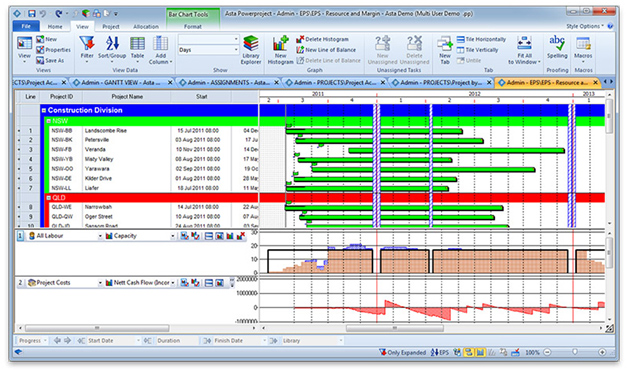The image size is (628, 373).
Task: Select the Petersville project name
Action: [x=97, y=140]
